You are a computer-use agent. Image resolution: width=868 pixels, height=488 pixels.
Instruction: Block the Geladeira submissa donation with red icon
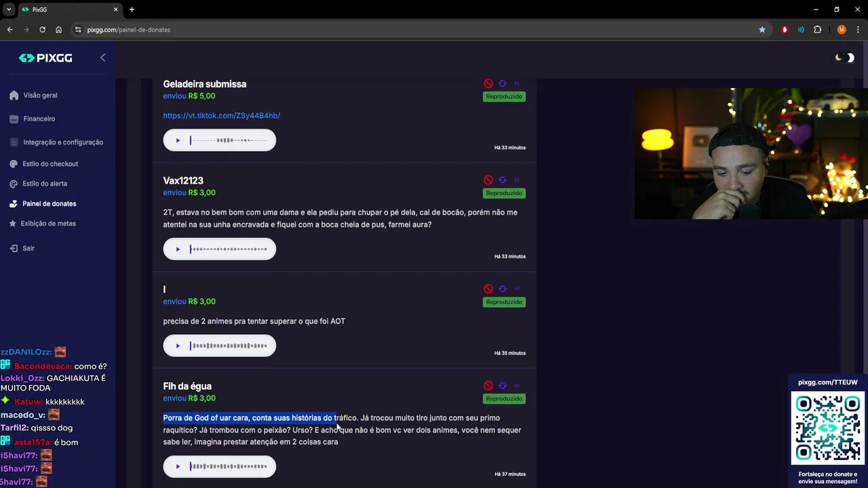[x=488, y=83]
